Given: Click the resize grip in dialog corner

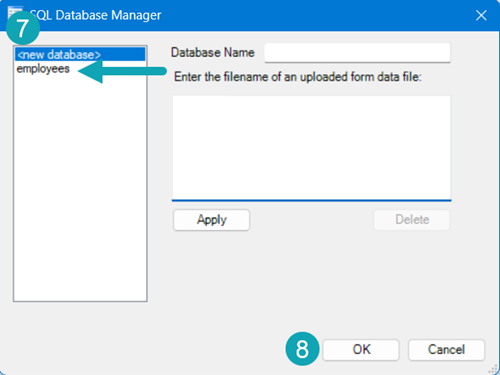Looking at the screenshot, I should click(493, 368).
